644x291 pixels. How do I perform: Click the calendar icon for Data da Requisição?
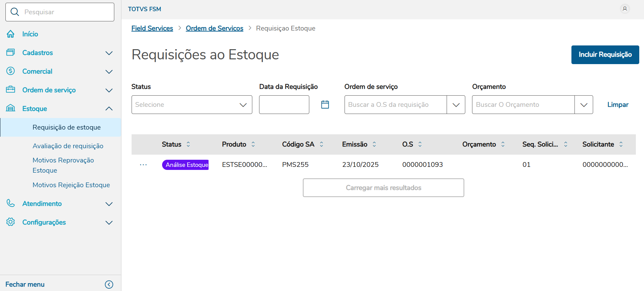pyautogui.click(x=325, y=104)
